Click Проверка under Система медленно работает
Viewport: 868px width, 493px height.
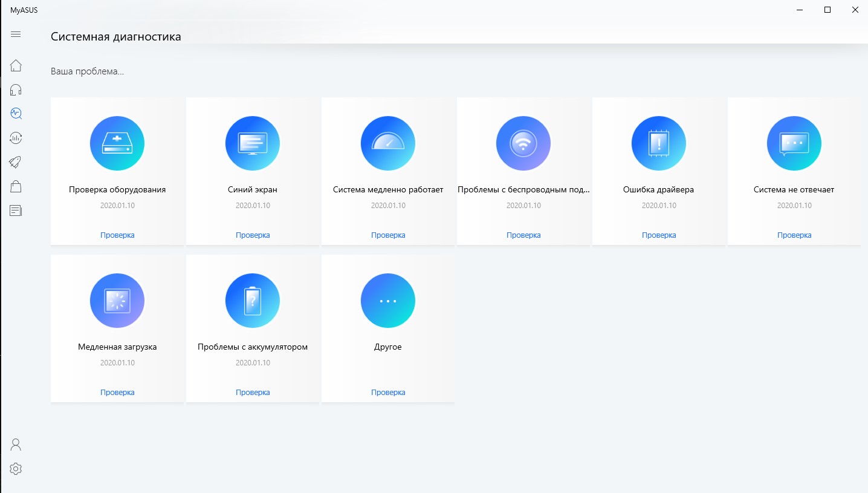click(388, 235)
